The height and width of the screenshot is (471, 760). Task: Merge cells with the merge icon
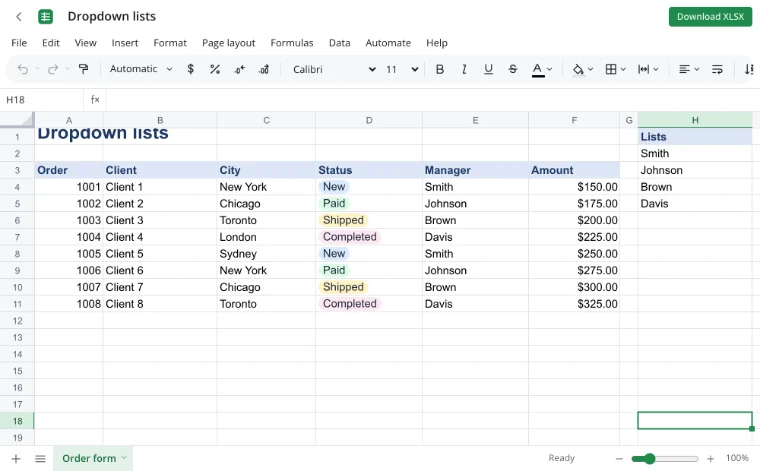(x=643, y=69)
